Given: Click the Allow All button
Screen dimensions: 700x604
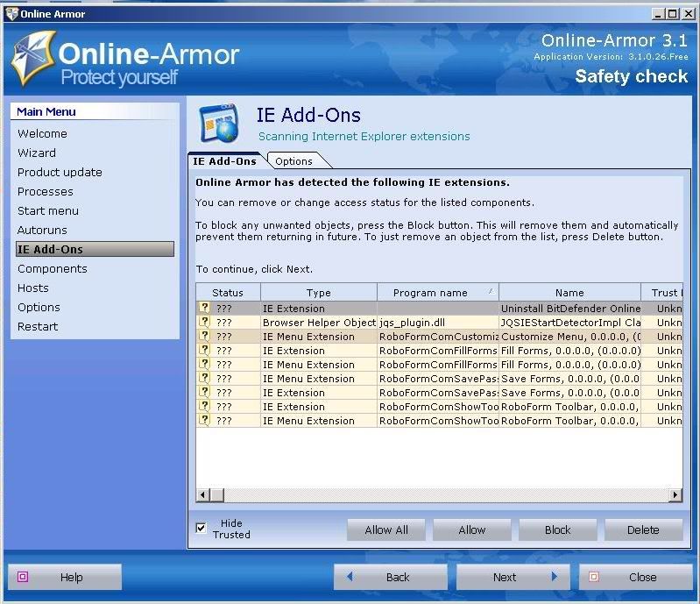Looking at the screenshot, I should tap(386, 529).
